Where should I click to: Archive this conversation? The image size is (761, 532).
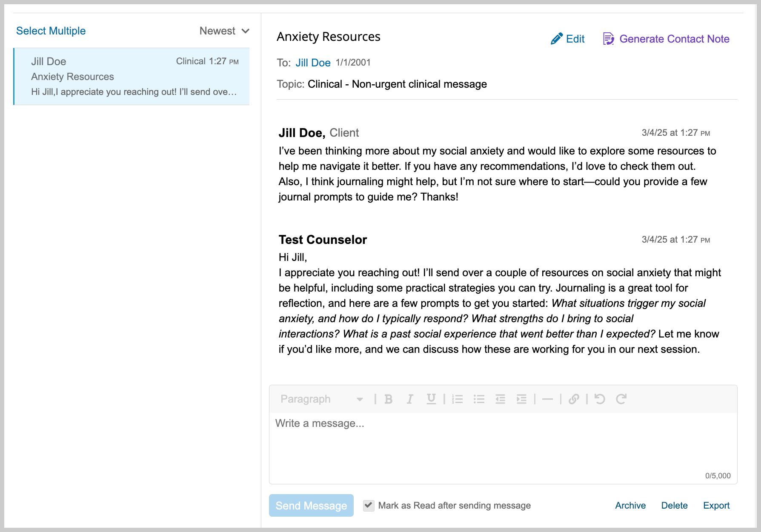coord(630,506)
